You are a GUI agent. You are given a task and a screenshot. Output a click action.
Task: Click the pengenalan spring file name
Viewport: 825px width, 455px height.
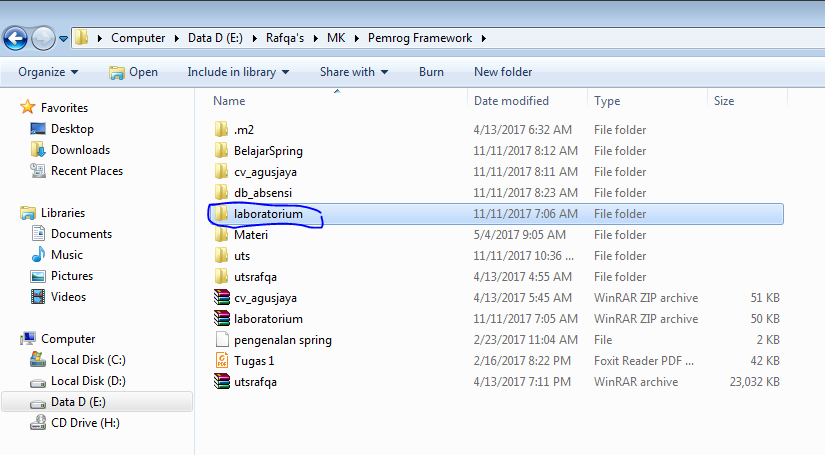(x=283, y=340)
